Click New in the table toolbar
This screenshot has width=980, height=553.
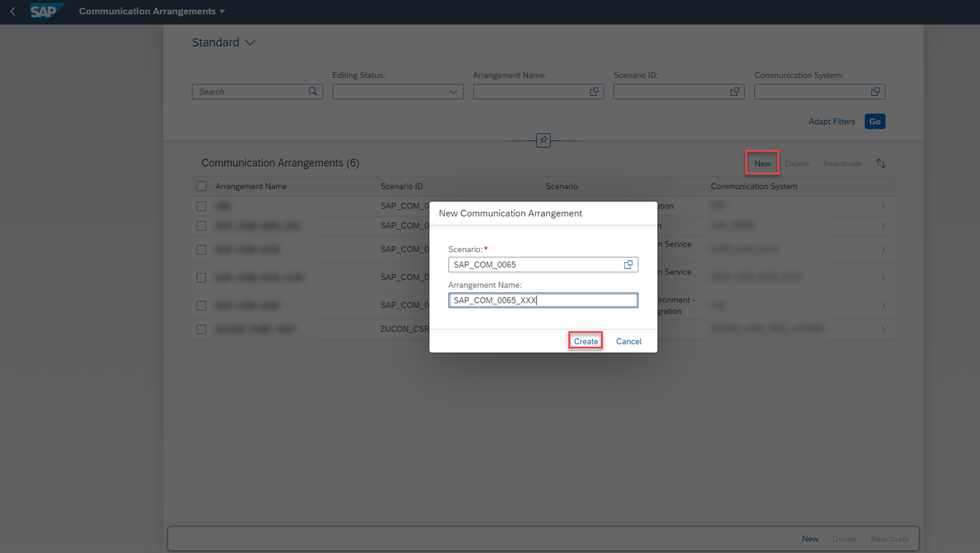(x=763, y=163)
